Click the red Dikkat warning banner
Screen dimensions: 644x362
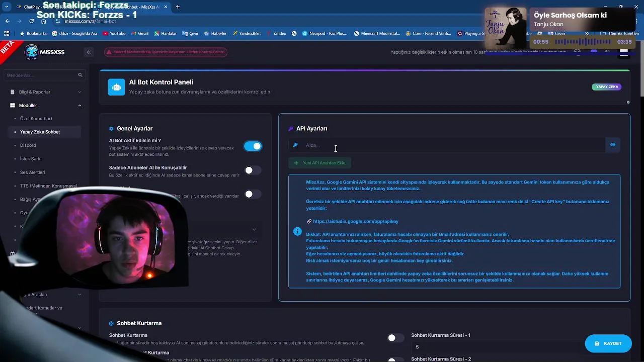pos(166,52)
